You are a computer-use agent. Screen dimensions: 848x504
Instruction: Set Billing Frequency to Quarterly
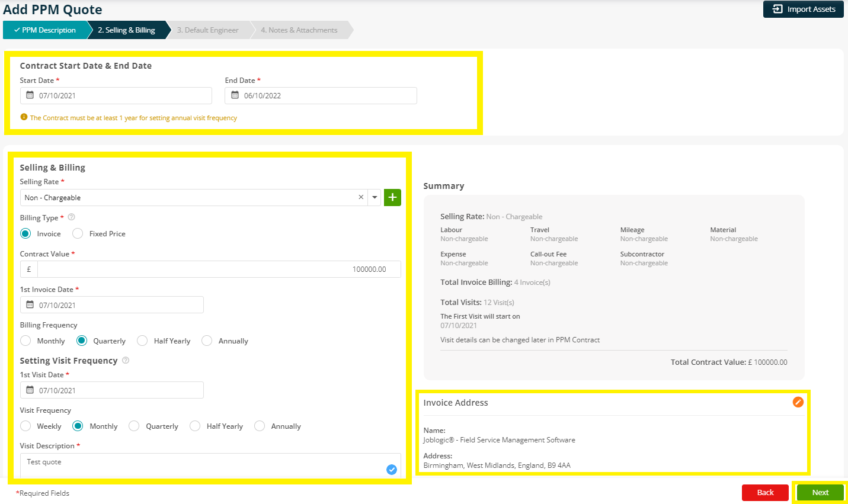click(x=82, y=341)
